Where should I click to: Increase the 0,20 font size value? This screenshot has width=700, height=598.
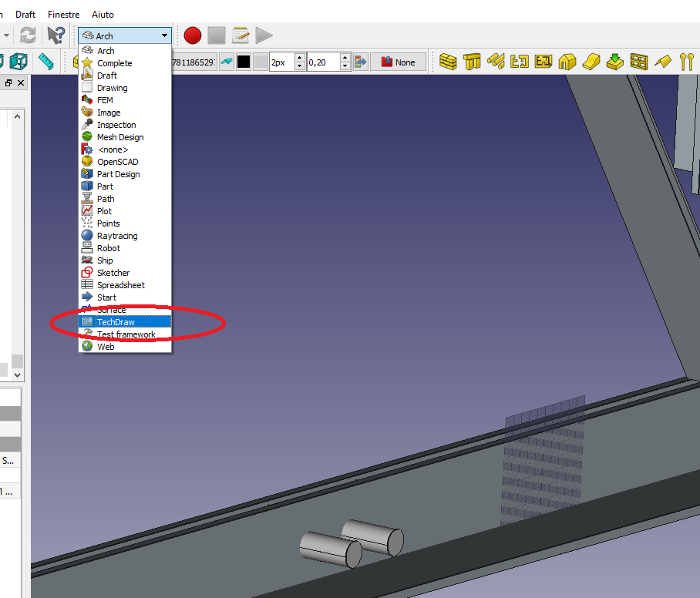coord(345,58)
